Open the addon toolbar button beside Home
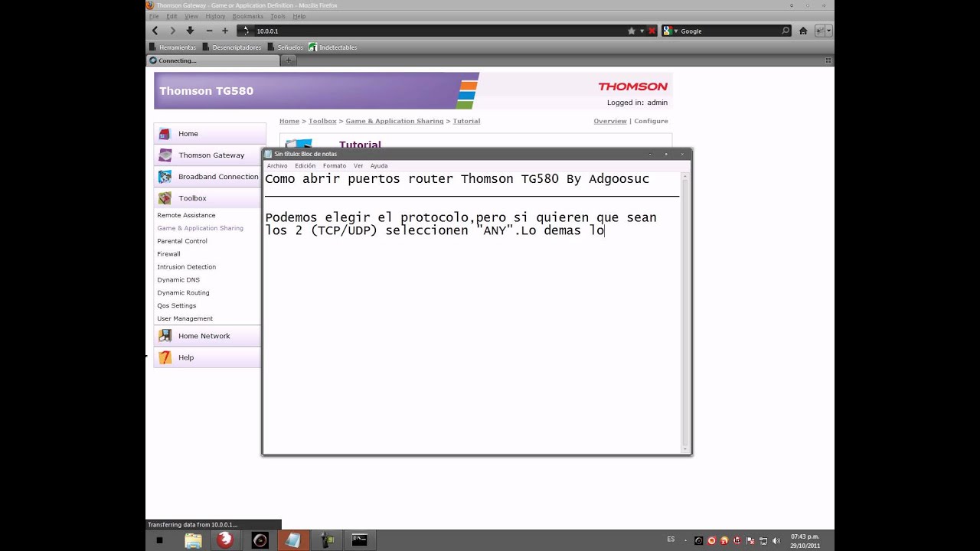The width and height of the screenshot is (980, 551). click(820, 31)
